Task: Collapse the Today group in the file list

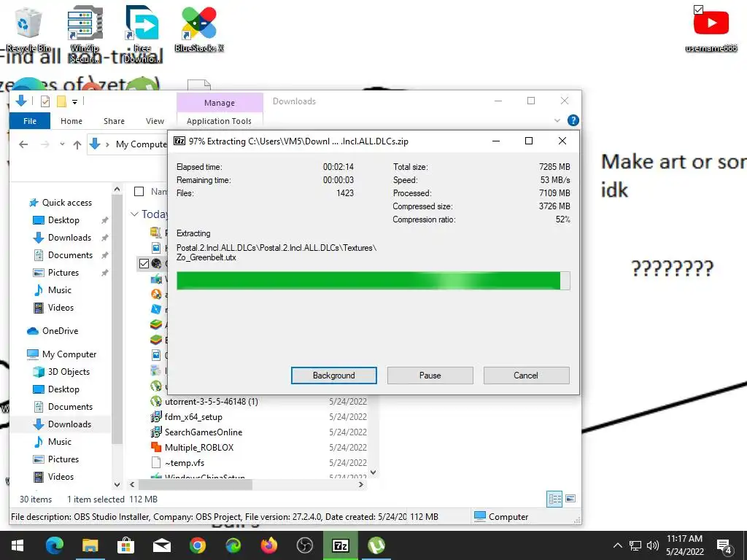Action: point(135,214)
